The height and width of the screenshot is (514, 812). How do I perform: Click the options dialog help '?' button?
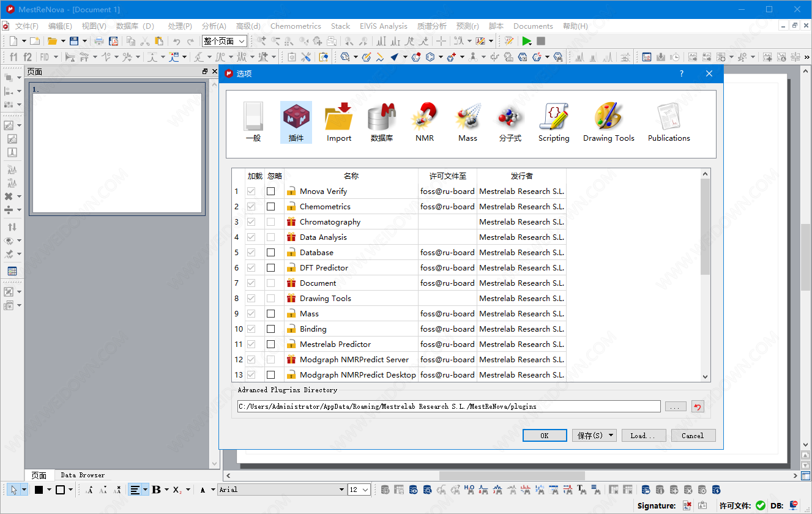click(x=682, y=73)
